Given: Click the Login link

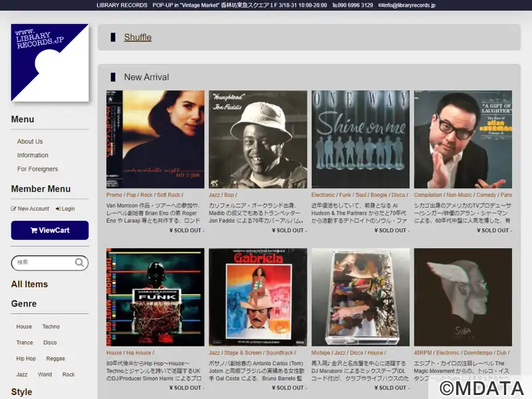Looking at the screenshot, I should point(65,209).
